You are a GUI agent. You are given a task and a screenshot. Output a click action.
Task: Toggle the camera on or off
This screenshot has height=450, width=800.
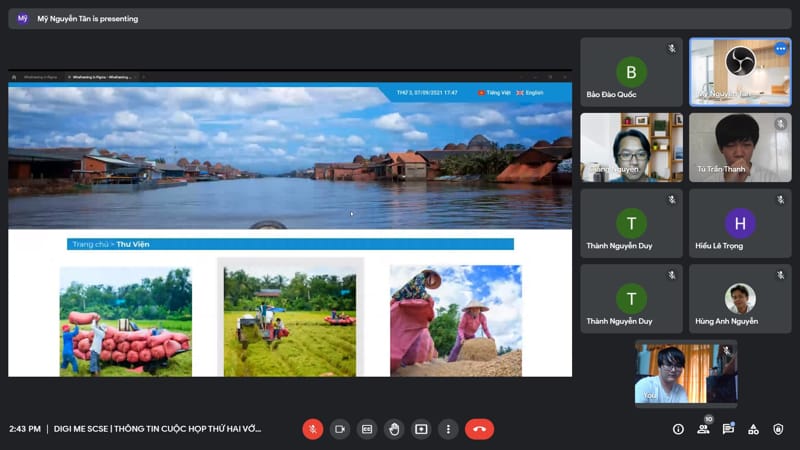coord(340,429)
